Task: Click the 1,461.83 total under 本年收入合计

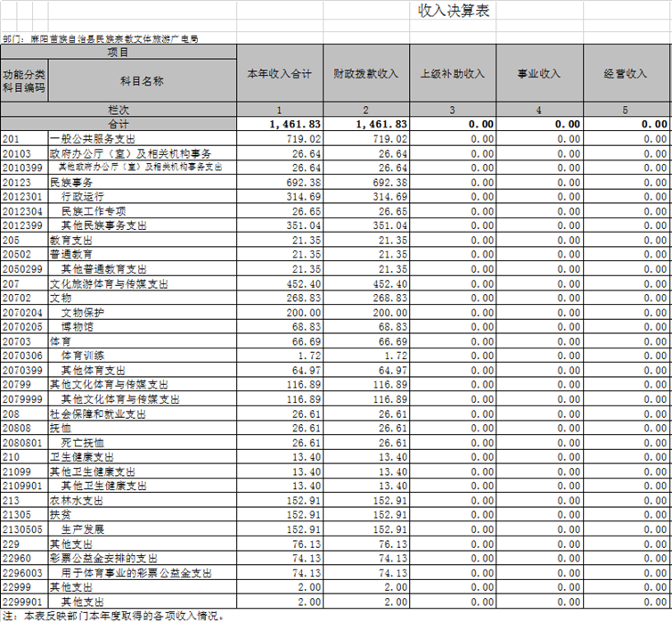Action: (279, 124)
